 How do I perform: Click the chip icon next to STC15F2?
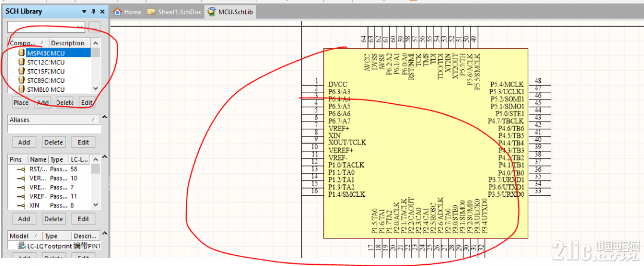click(x=21, y=70)
